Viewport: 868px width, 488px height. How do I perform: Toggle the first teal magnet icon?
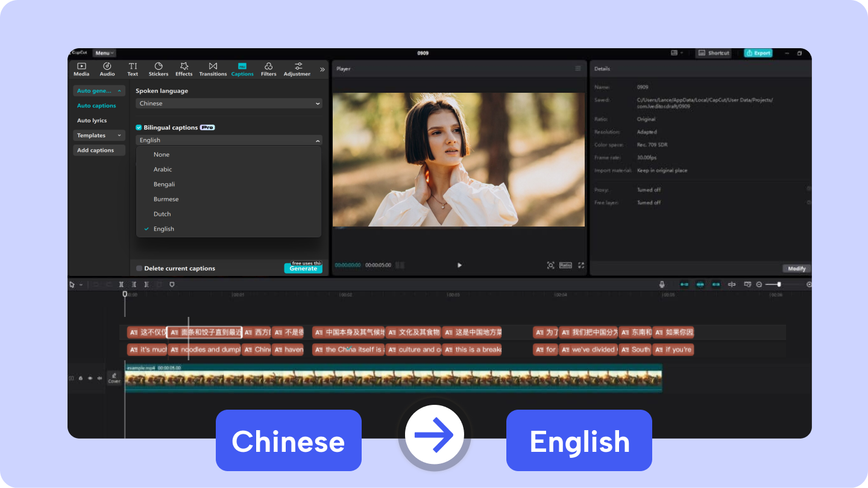(x=684, y=284)
